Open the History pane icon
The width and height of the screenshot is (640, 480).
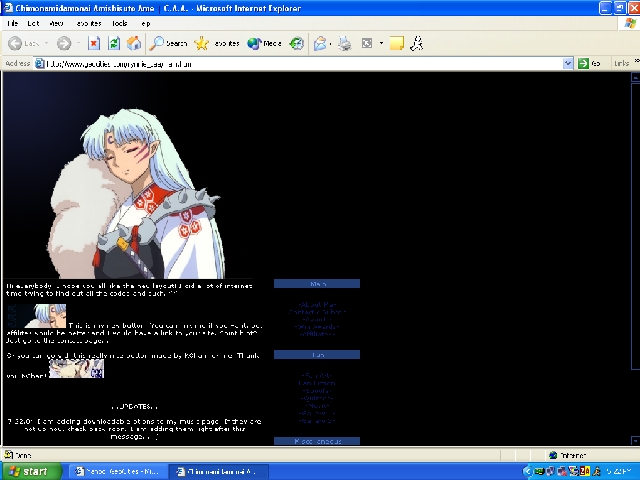(297, 43)
